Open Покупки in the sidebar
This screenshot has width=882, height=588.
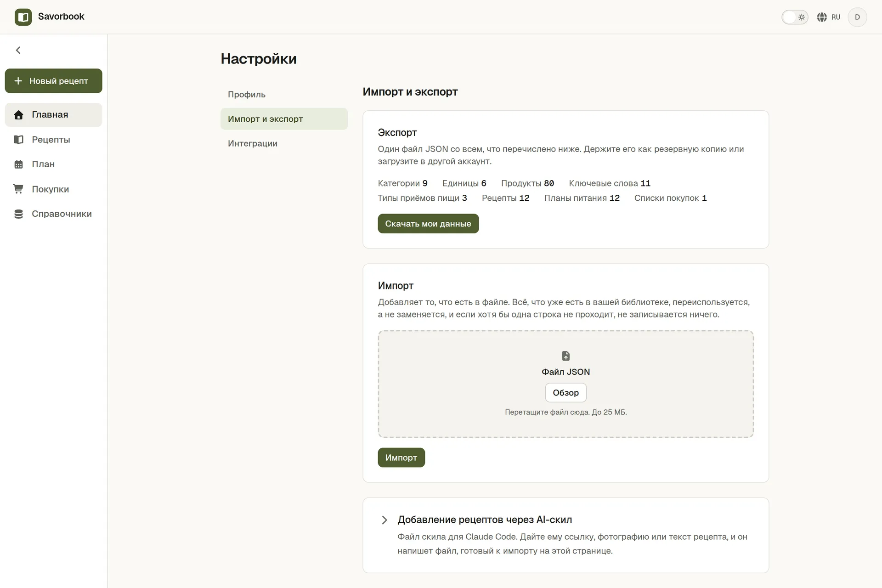click(x=53, y=189)
